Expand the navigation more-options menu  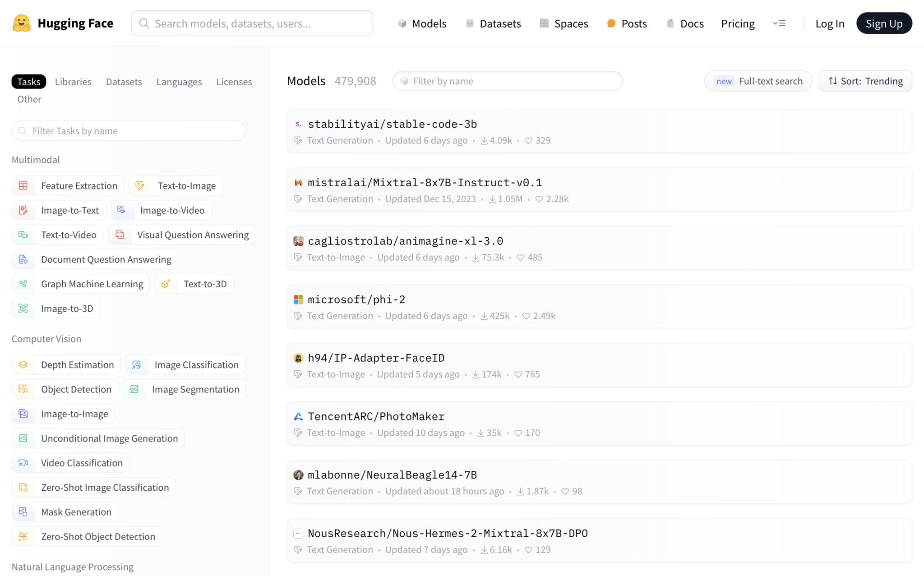[779, 23]
